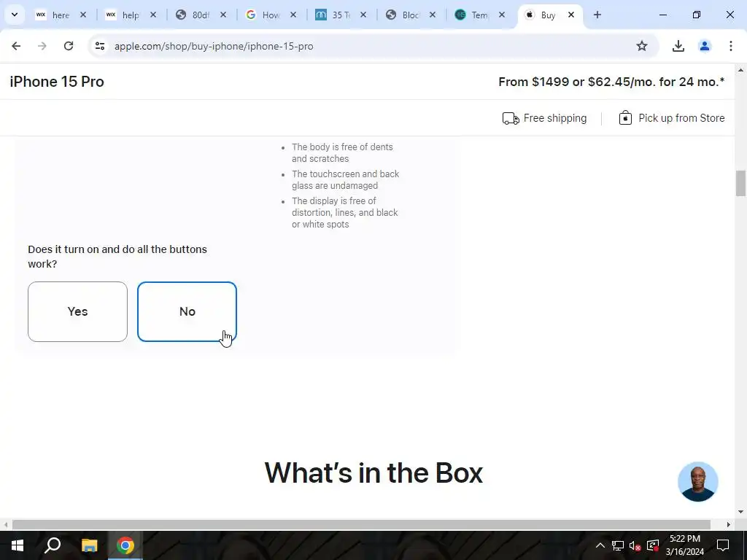This screenshot has height=560, width=747.
Task: Switch to the 'Tem' tab
Action: pos(473,15)
